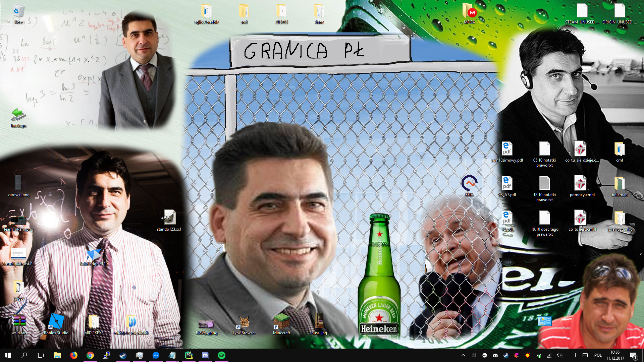Expand hidden system tray icons
The height and width of the screenshot is (362, 644).
[463, 355]
